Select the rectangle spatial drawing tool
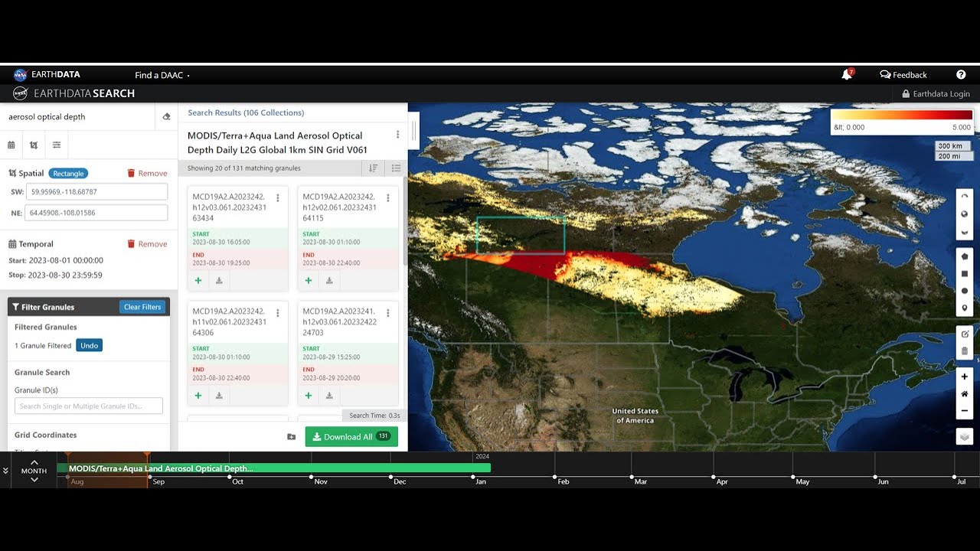Image resolution: width=980 pixels, height=551 pixels. (x=965, y=273)
